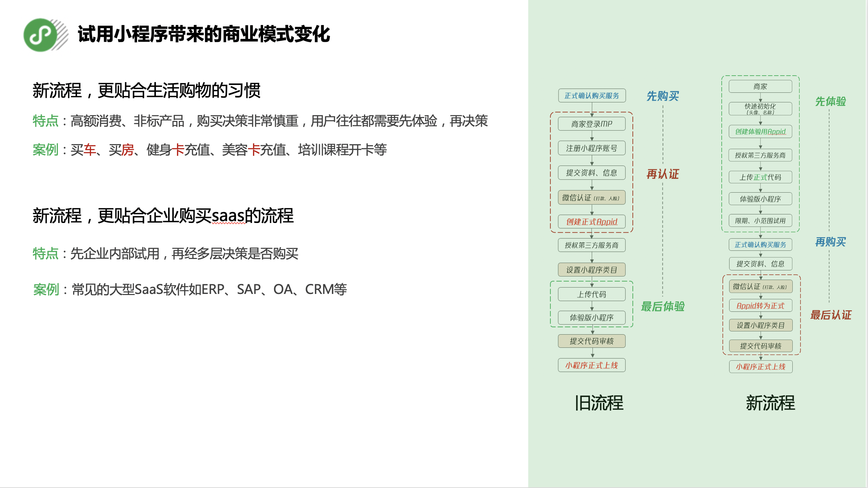Select the 设置小程序类目 box in old flow
The image size is (868, 488).
tap(591, 270)
